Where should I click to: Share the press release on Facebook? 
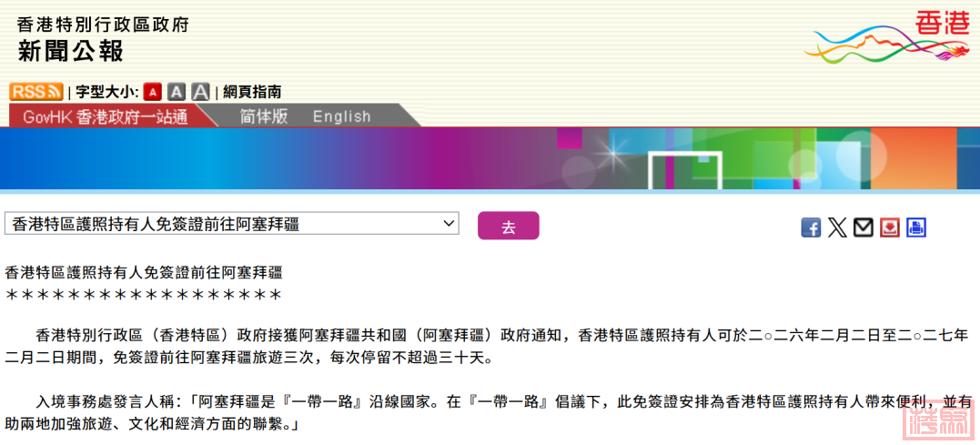[811, 228]
